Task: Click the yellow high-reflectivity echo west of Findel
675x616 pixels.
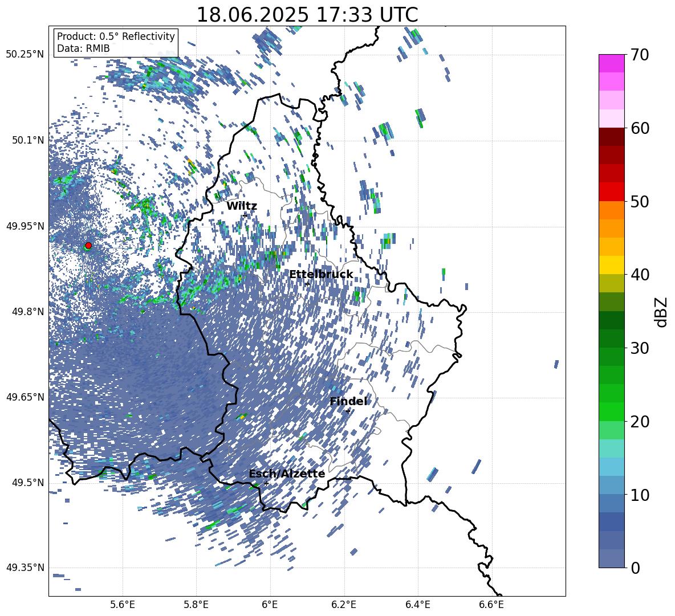Action: point(242,417)
